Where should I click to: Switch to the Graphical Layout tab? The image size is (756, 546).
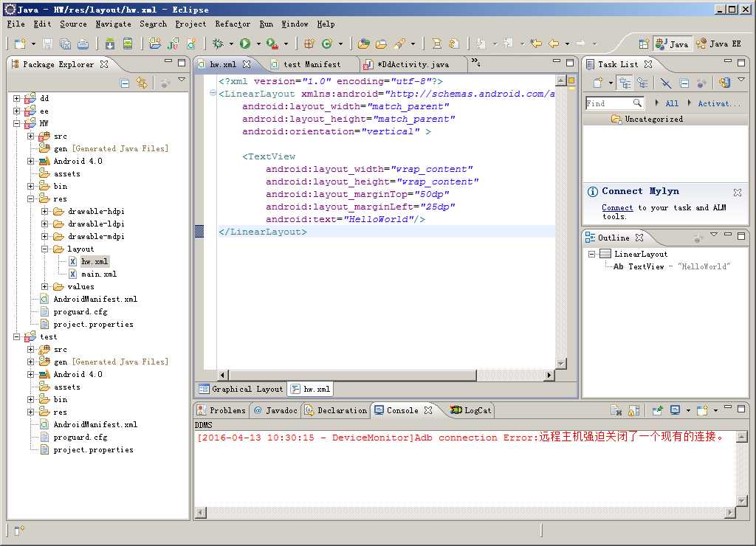coord(241,389)
